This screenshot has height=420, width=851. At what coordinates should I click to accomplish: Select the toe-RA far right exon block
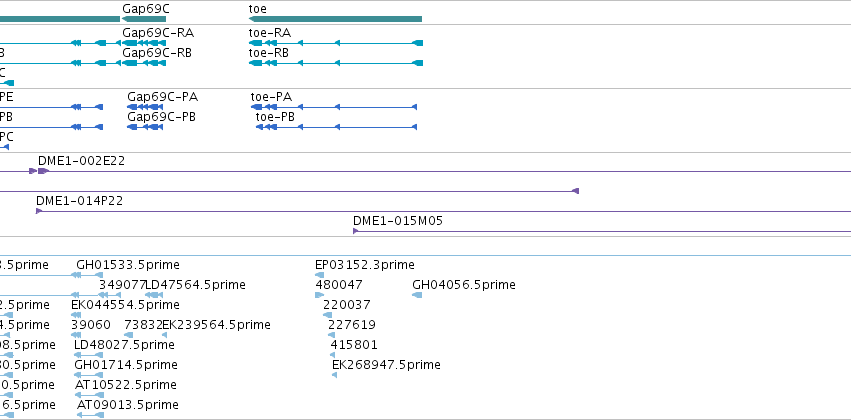coord(417,43)
